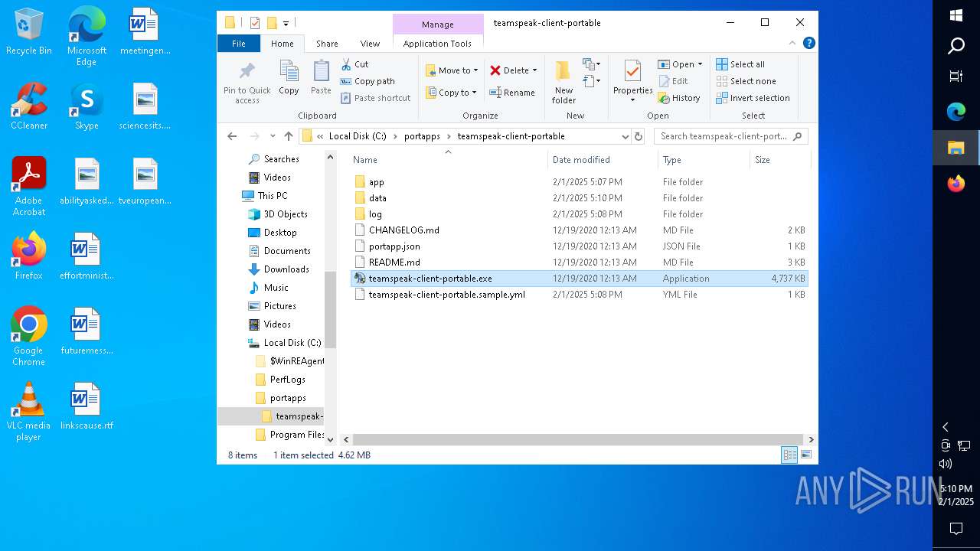Click portapps in the address breadcrumb
Screen dimensions: 980x551
(422, 136)
